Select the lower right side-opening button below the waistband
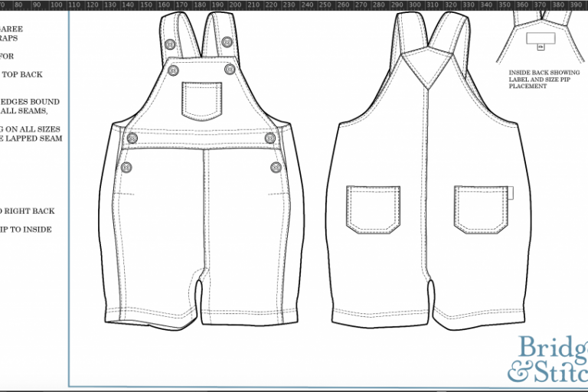This screenshot has width=588, height=392. pyautogui.click(x=276, y=168)
